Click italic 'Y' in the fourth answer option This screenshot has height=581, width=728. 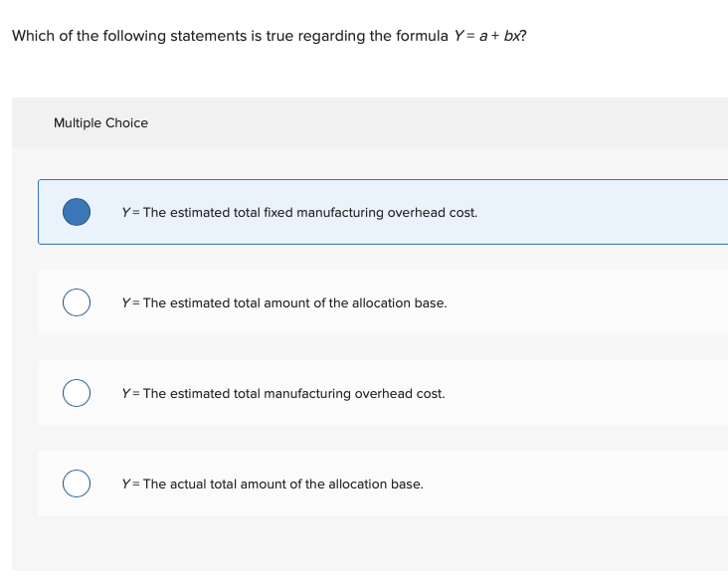click(125, 484)
